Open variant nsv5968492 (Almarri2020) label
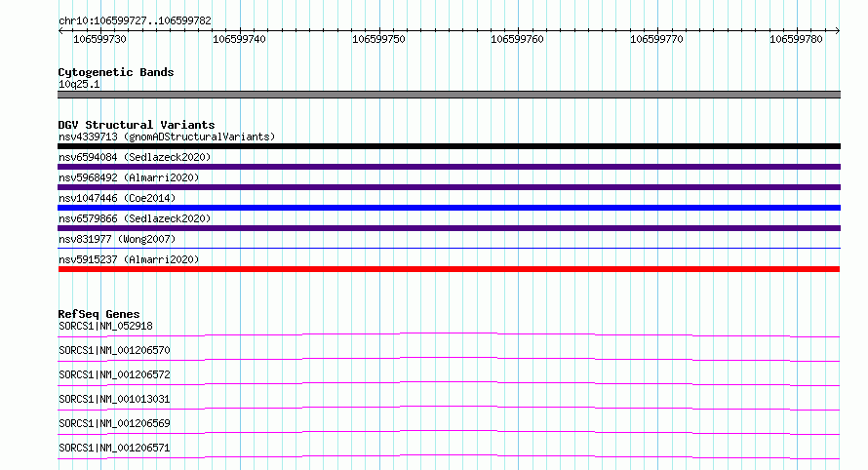 129,177
